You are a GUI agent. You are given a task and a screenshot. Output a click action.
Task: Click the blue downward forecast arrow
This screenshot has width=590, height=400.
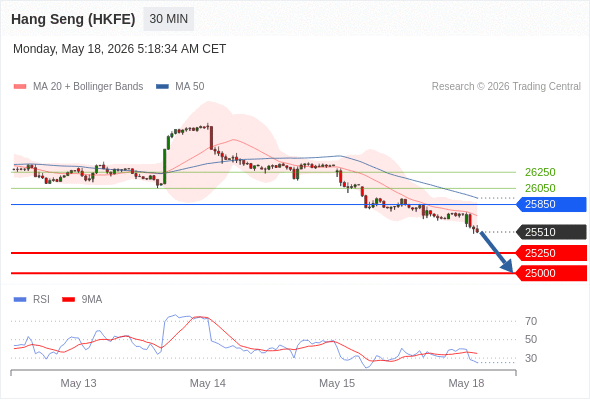click(x=496, y=252)
